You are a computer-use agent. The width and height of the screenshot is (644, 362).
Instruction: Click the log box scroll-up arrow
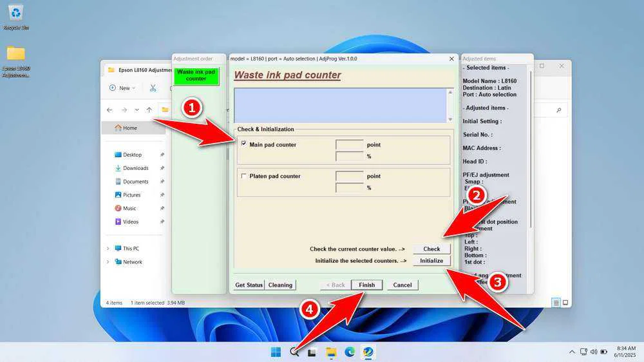(x=450, y=92)
